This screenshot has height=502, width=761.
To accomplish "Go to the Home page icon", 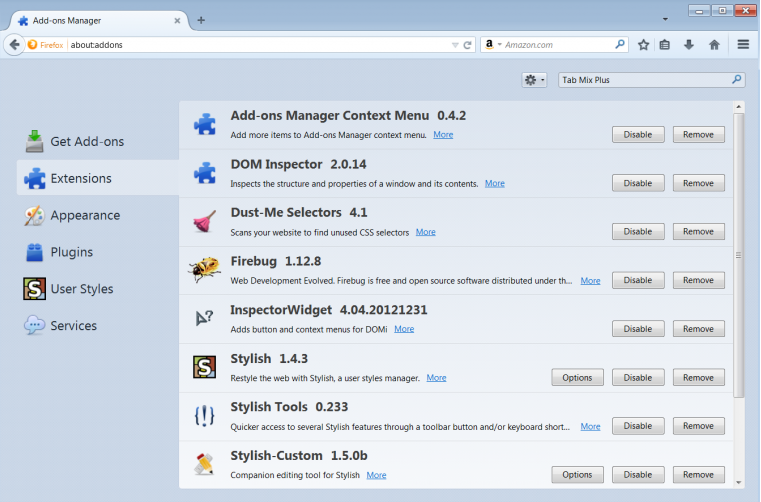I will (x=714, y=44).
